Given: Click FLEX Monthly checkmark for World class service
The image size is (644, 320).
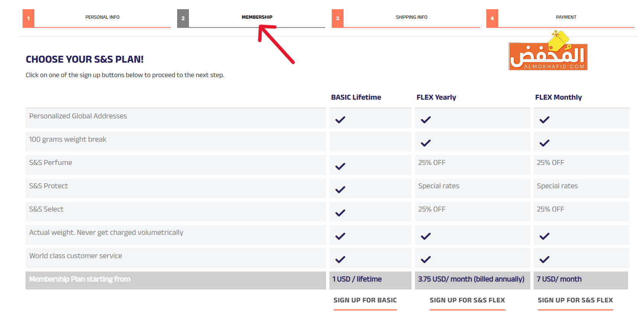Looking at the screenshot, I should [x=544, y=260].
